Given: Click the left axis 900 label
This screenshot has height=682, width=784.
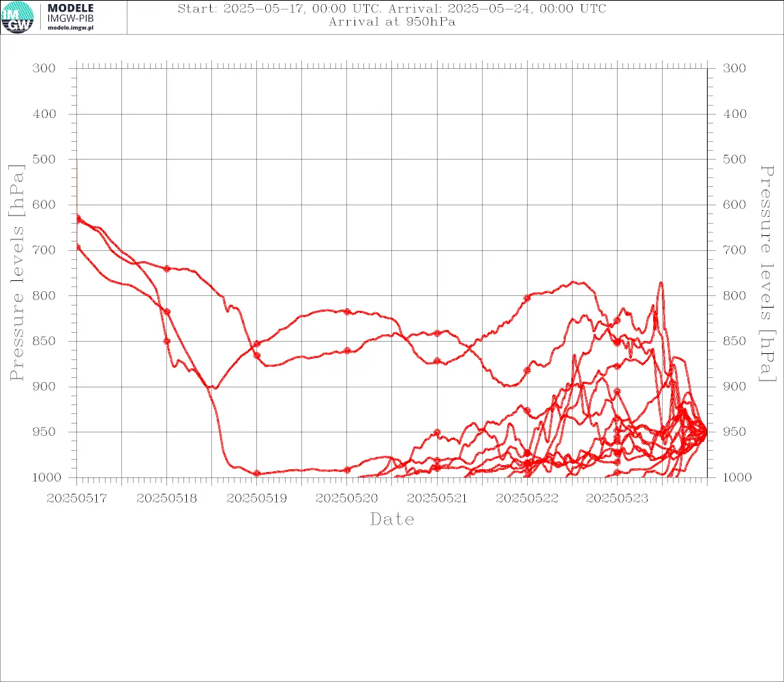Looking at the screenshot, I should pyautogui.click(x=44, y=386).
